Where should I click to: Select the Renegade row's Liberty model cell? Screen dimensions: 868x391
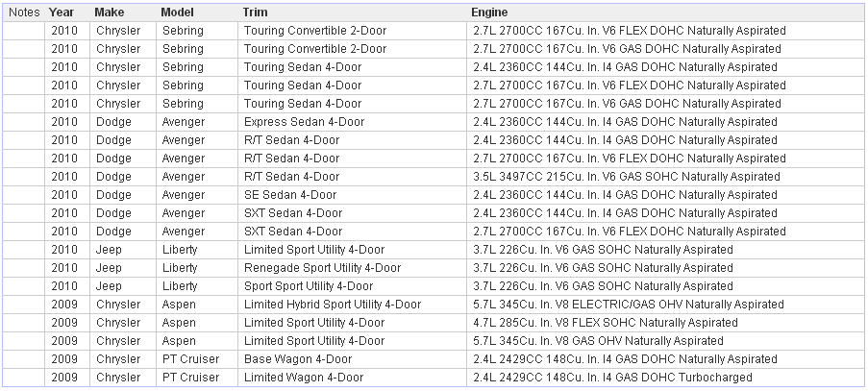coord(180,268)
